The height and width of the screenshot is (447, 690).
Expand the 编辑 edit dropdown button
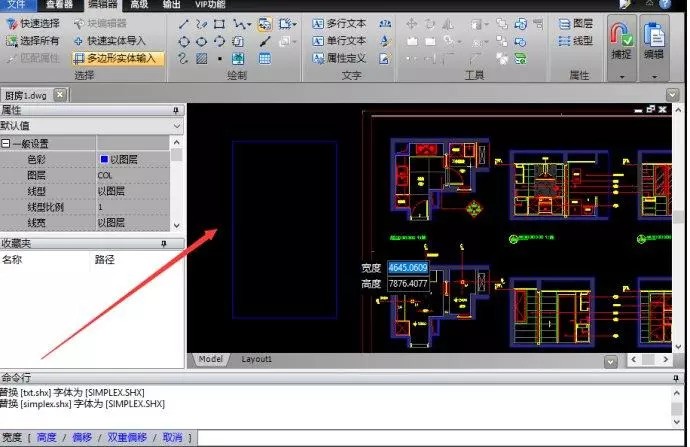pos(654,77)
